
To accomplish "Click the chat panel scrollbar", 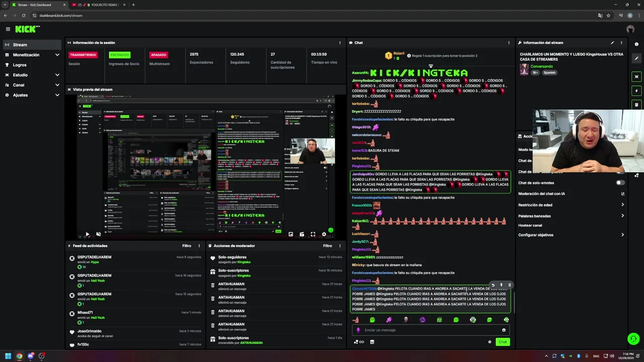I will (x=514, y=302).
